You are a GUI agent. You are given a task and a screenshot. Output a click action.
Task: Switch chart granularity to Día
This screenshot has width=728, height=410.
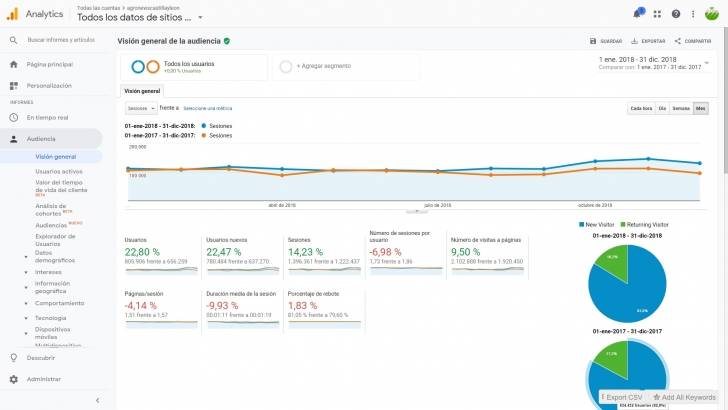[662, 107]
